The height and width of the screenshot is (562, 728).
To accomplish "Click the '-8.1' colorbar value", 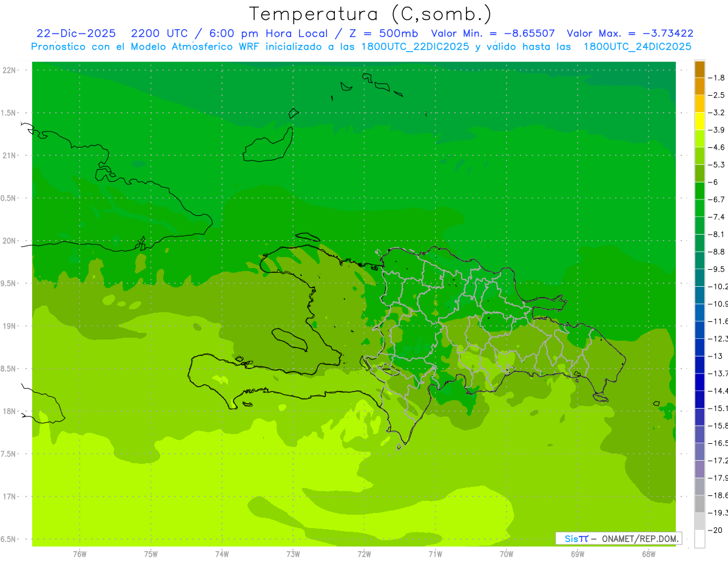I will (717, 234).
